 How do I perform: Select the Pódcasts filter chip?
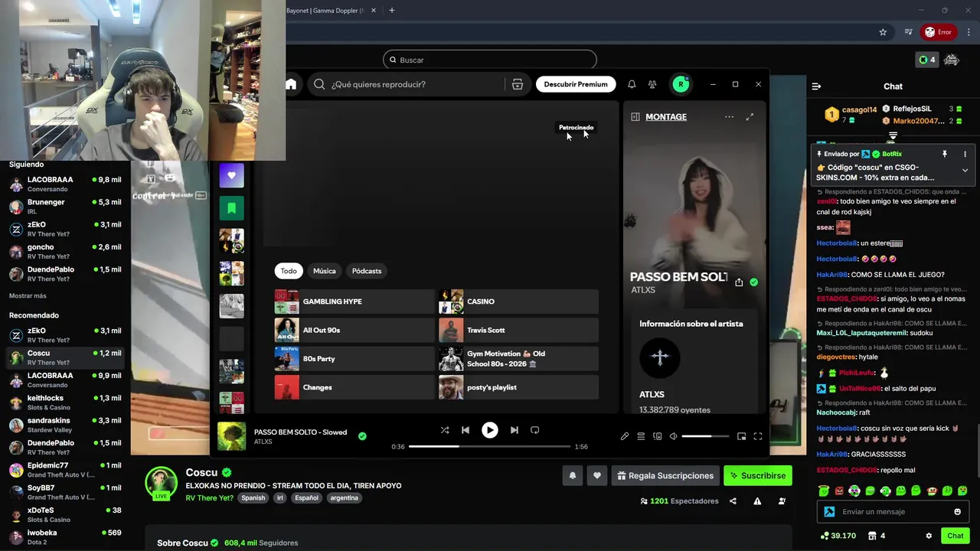tap(367, 271)
